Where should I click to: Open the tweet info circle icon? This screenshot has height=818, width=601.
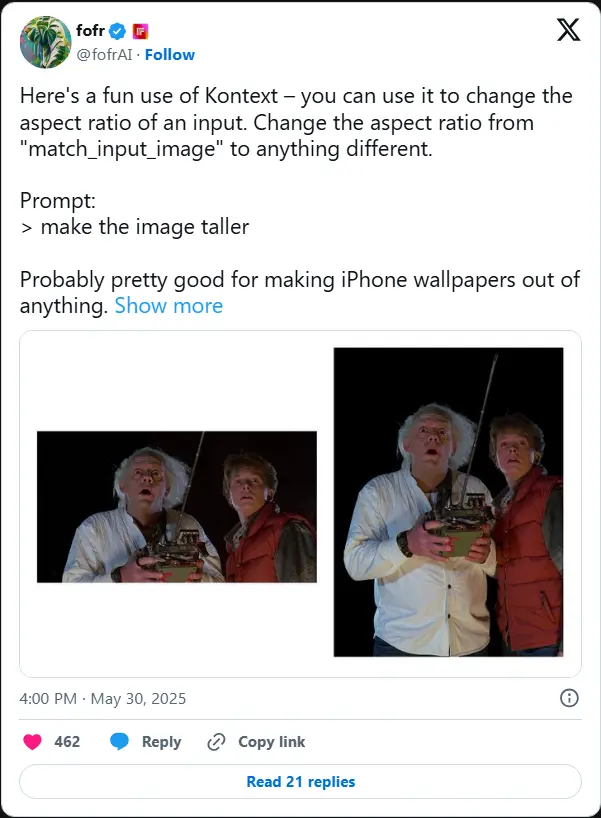(x=569, y=698)
